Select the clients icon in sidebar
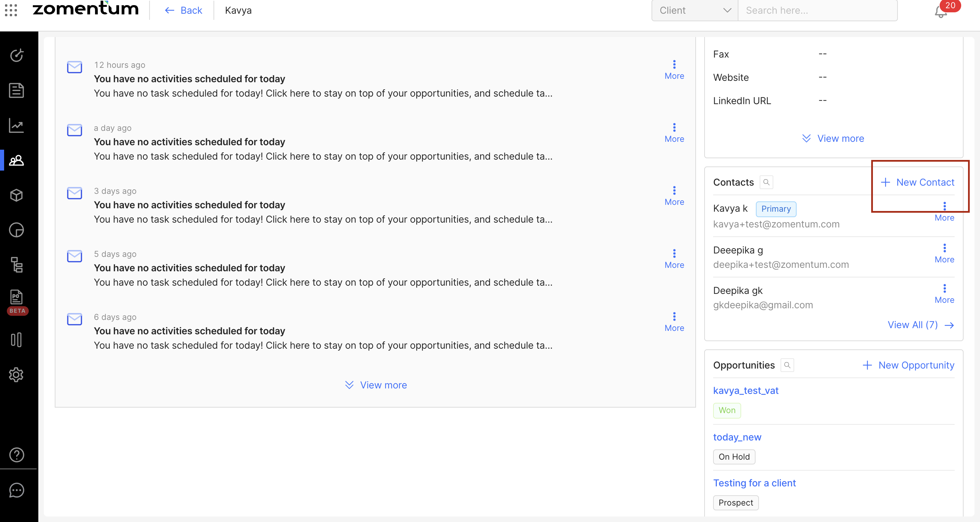The image size is (980, 522). [16, 160]
